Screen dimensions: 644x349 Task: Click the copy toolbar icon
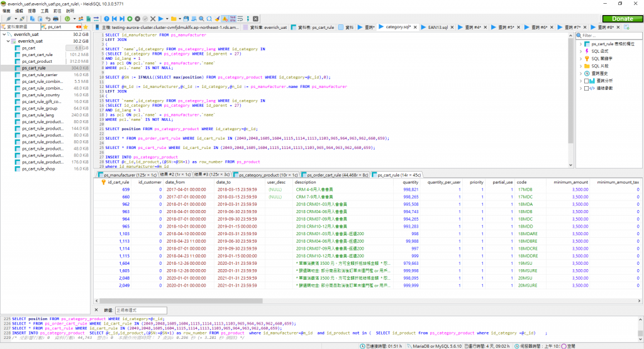pos(32,19)
